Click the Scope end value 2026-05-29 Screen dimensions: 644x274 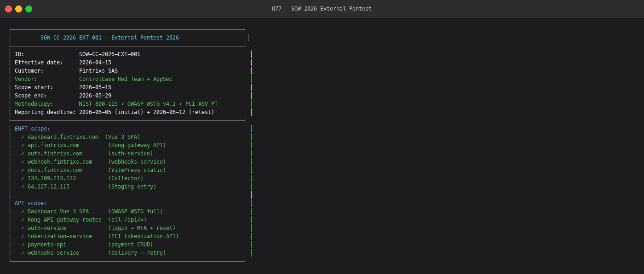coord(95,96)
